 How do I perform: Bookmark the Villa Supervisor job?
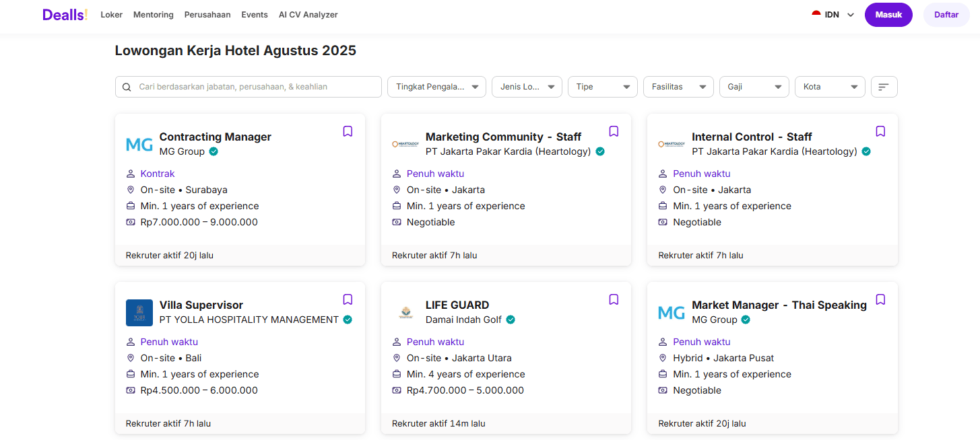348,299
